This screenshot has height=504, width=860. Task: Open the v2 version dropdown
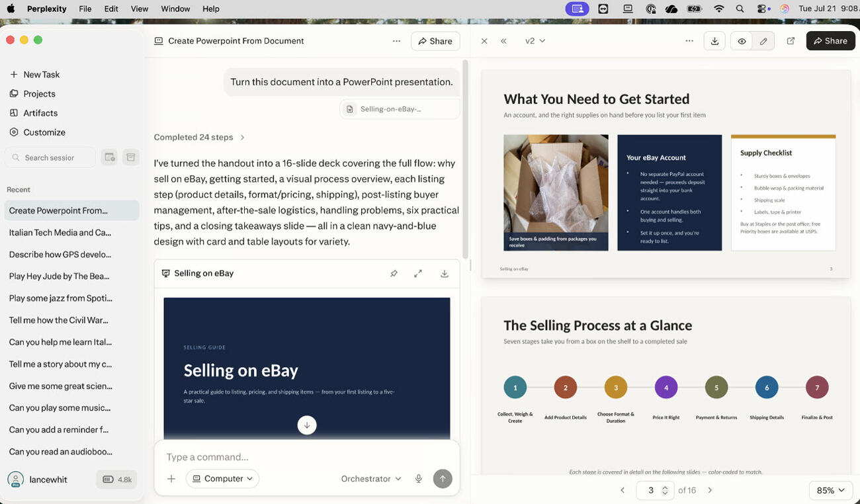click(535, 41)
